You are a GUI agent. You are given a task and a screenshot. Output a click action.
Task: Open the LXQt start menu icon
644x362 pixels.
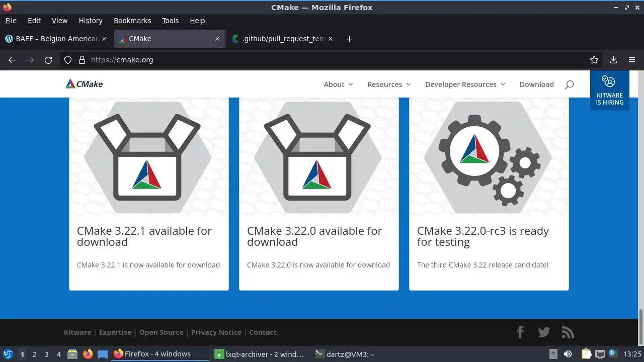point(8,354)
